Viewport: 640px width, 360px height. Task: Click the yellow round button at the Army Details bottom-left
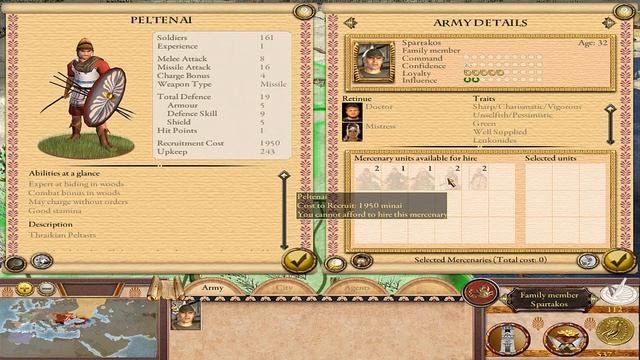point(335,264)
